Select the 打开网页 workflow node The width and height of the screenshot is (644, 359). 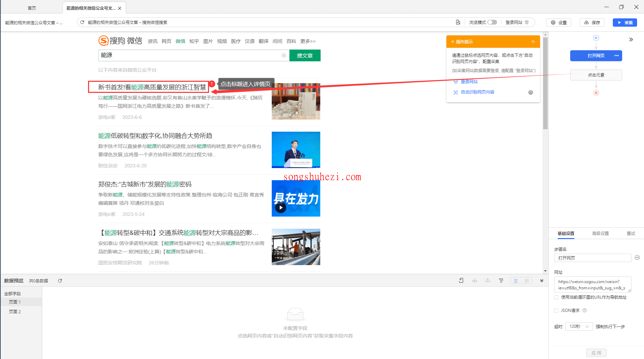point(596,56)
